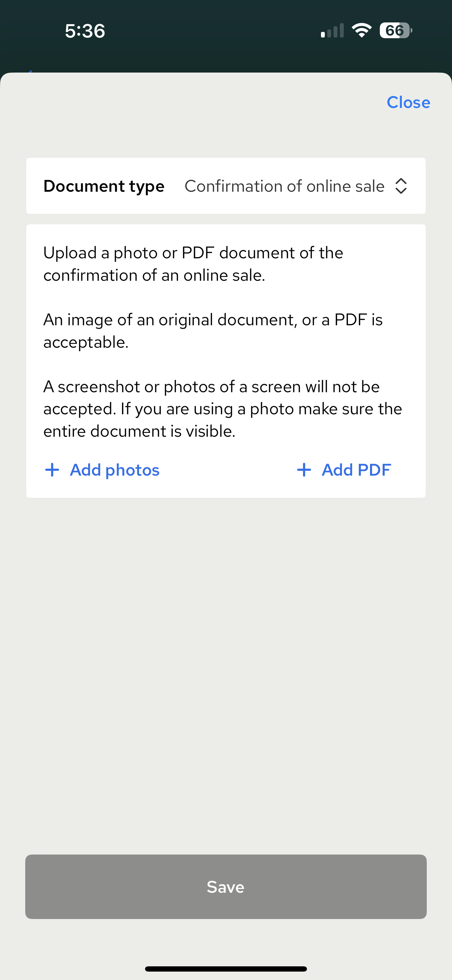Tap the Close link
This screenshot has height=980, width=452.
tap(408, 102)
